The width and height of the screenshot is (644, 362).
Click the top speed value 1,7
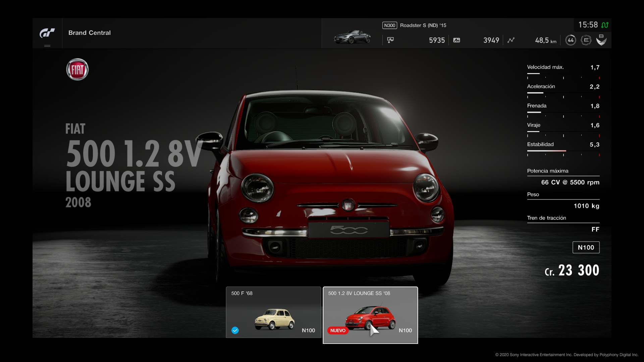[595, 67]
